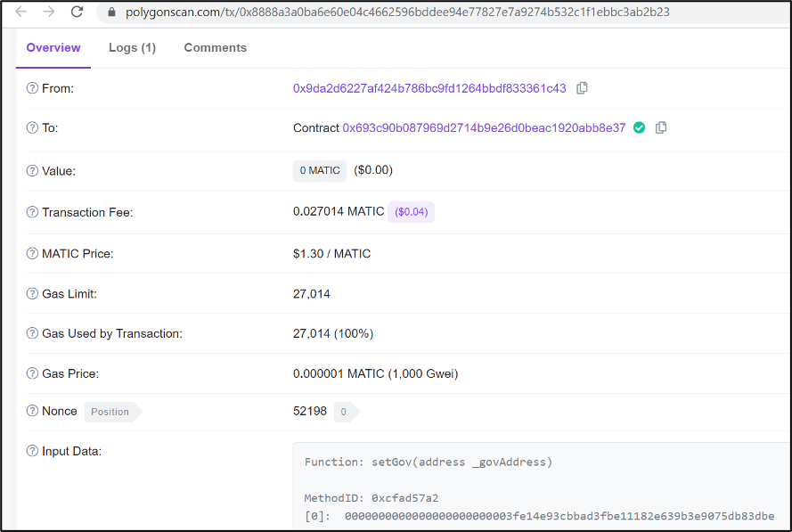The width and height of the screenshot is (792, 532).
Task: Select the [0] input data parameter line
Action: (x=540, y=516)
